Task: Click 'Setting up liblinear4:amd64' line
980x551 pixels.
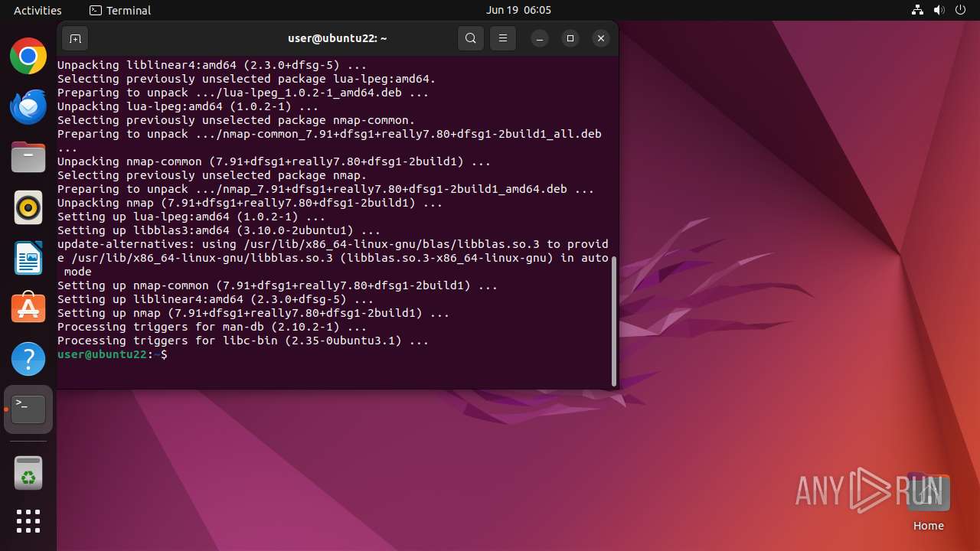Action: click(x=216, y=299)
